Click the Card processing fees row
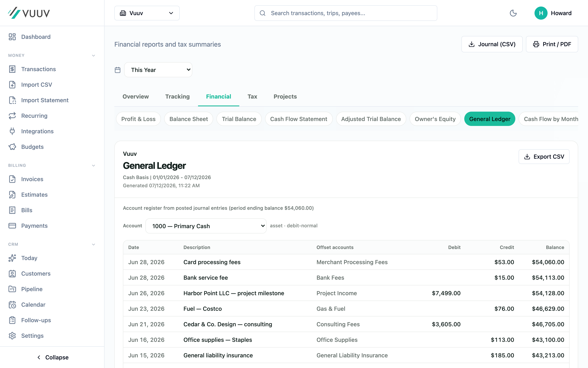 [x=346, y=262]
